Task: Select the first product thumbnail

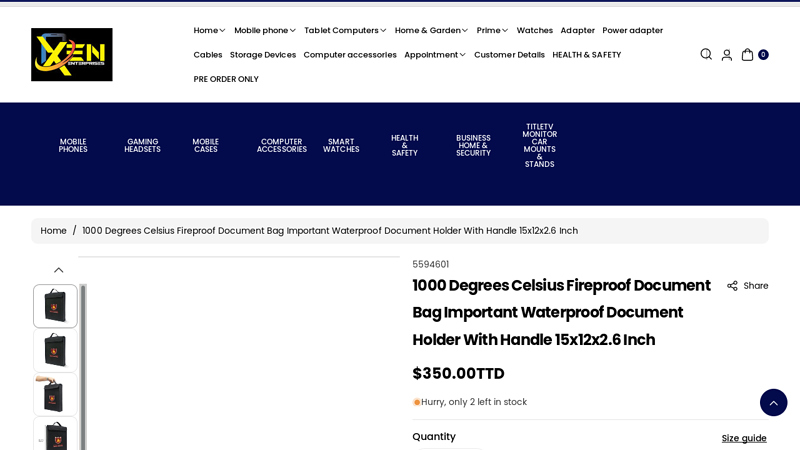Action: 55,306
